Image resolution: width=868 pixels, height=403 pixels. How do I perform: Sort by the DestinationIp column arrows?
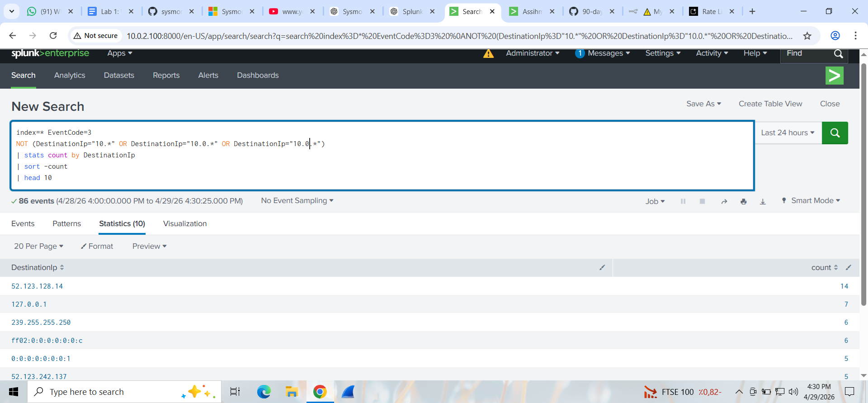click(x=62, y=267)
